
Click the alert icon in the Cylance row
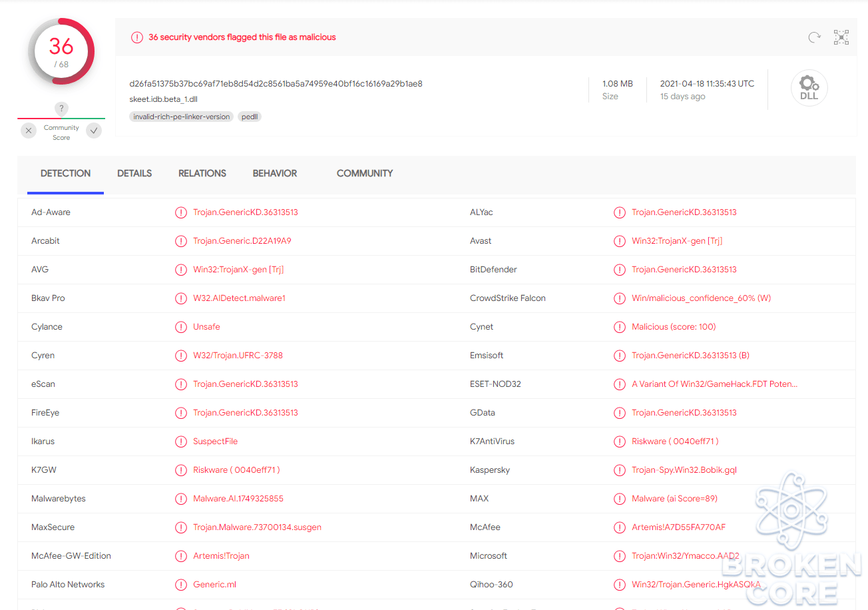[x=181, y=327]
